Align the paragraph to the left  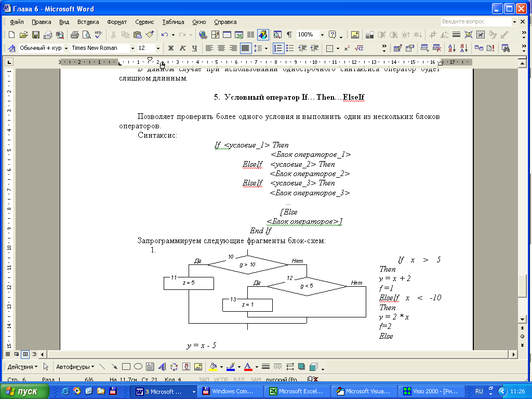click(209, 48)
